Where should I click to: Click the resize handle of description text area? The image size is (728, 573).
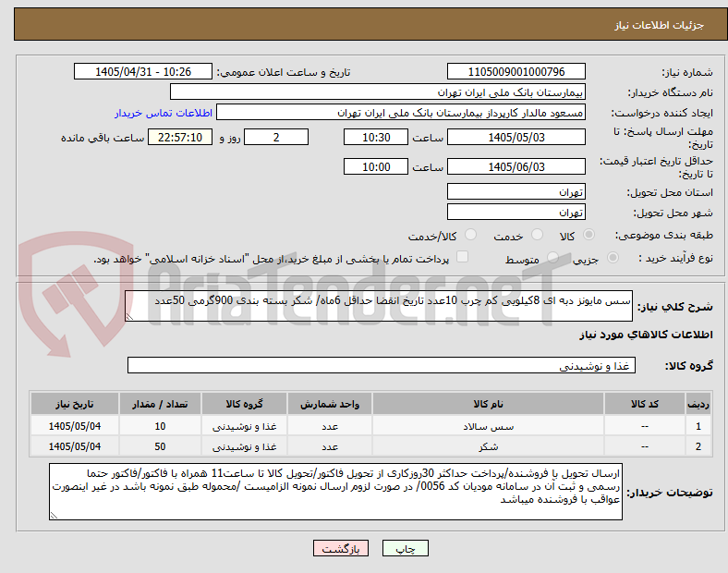[x=129, y=317]
